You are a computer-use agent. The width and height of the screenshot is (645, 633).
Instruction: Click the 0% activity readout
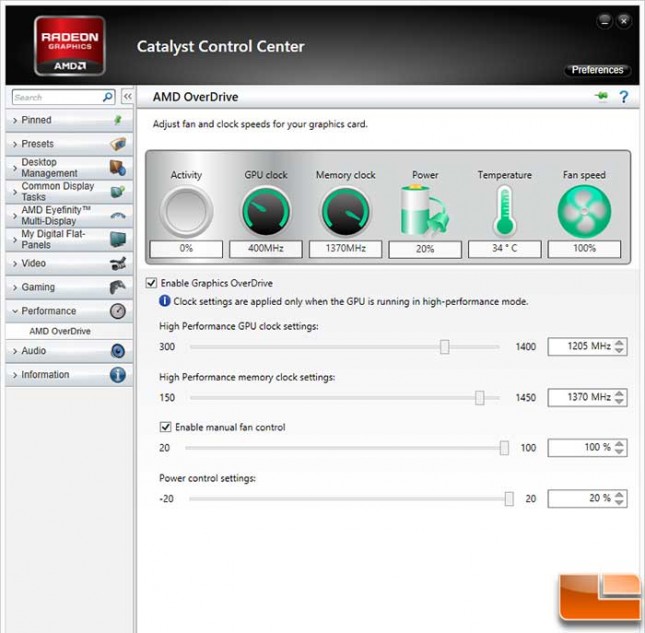186,249
